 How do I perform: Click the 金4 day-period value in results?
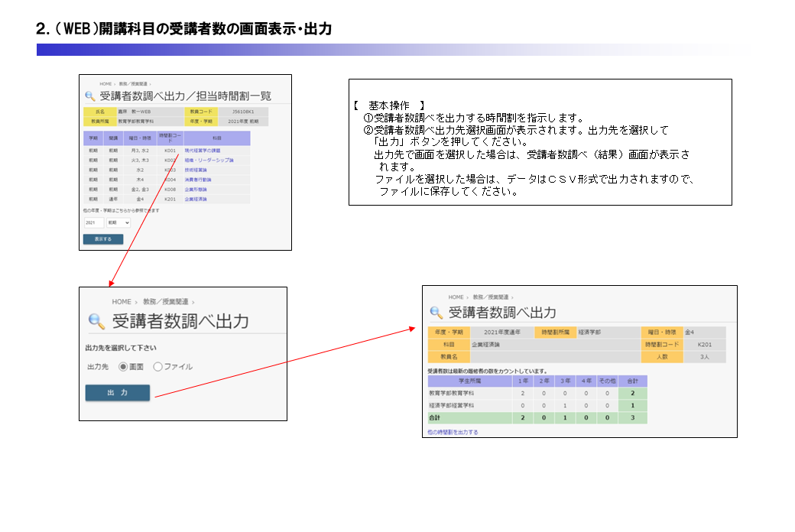[705, 332]
